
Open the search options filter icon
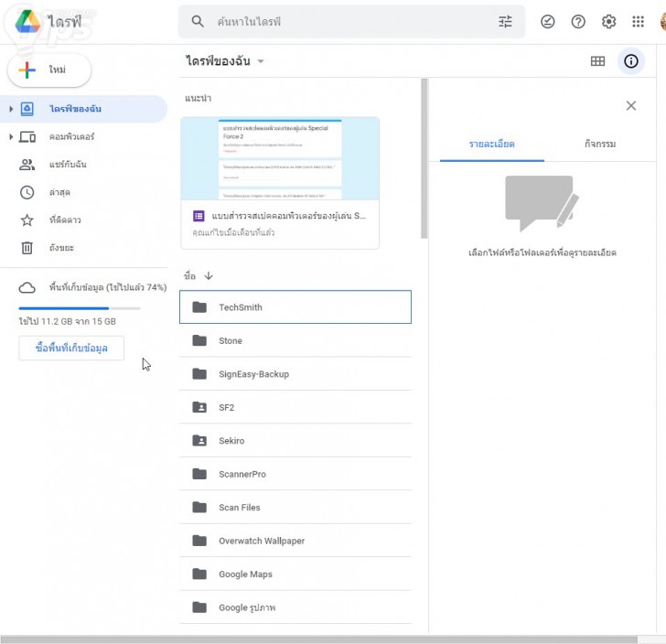pyautogui.click(x=505, y=21)
